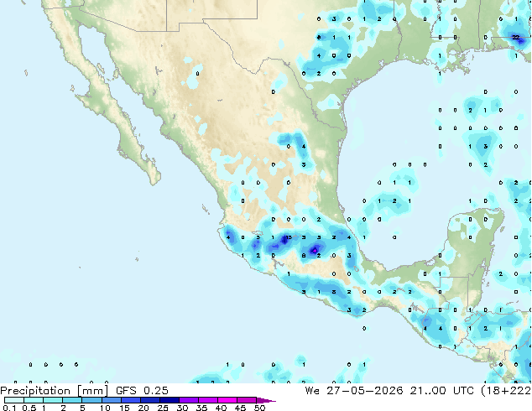This screenshot has height=411, width=532.
Task: Click the legend label '30'
Action: point(182,408)
